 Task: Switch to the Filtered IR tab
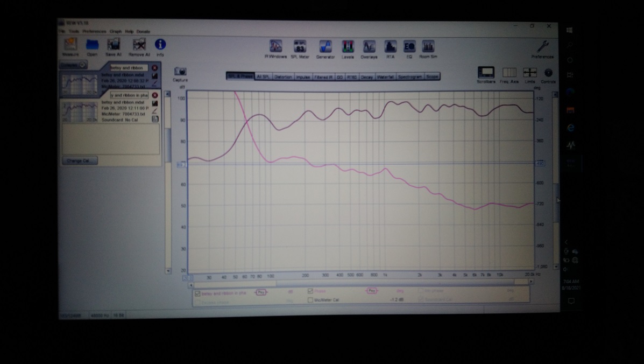tap(324, 77)
